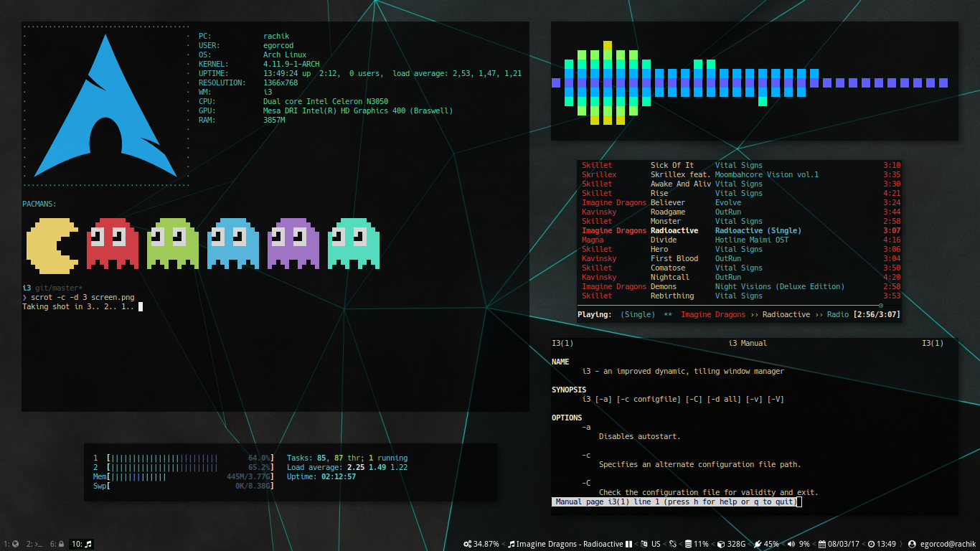
Task: Click the Swp usage row in htop
Action: tap(183, 486)
